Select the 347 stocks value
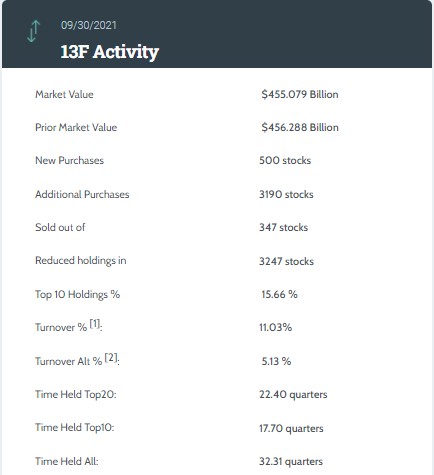 coord(284,227)
